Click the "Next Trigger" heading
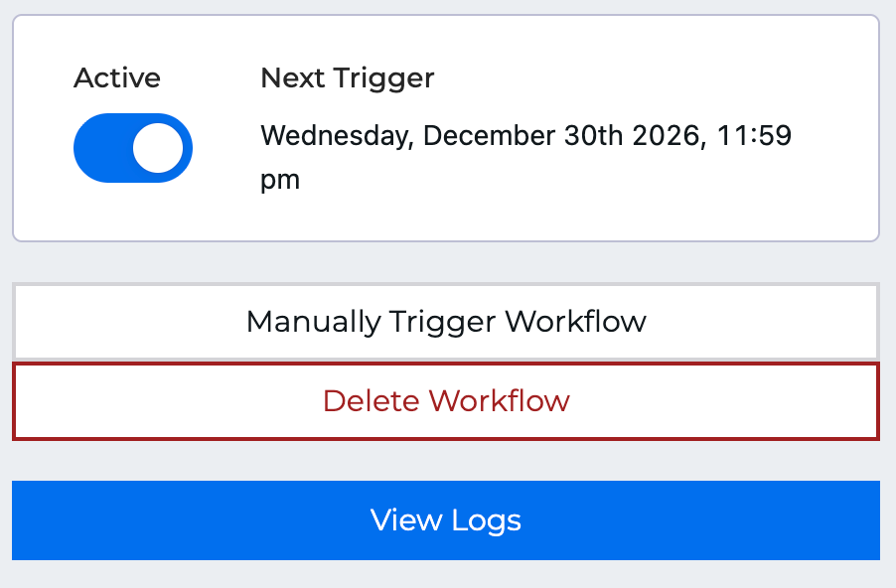Screen dimensions: 896x588 point(348,78)
